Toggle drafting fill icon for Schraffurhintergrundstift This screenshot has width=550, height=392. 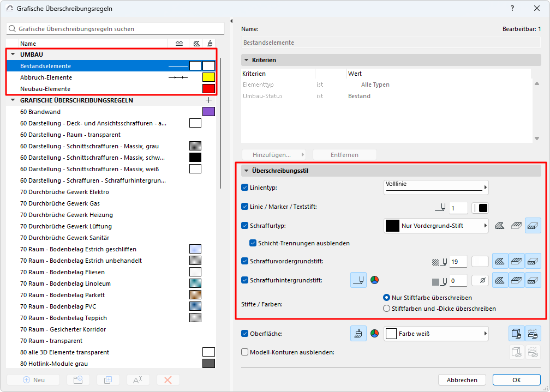click(x=533, y=280)
